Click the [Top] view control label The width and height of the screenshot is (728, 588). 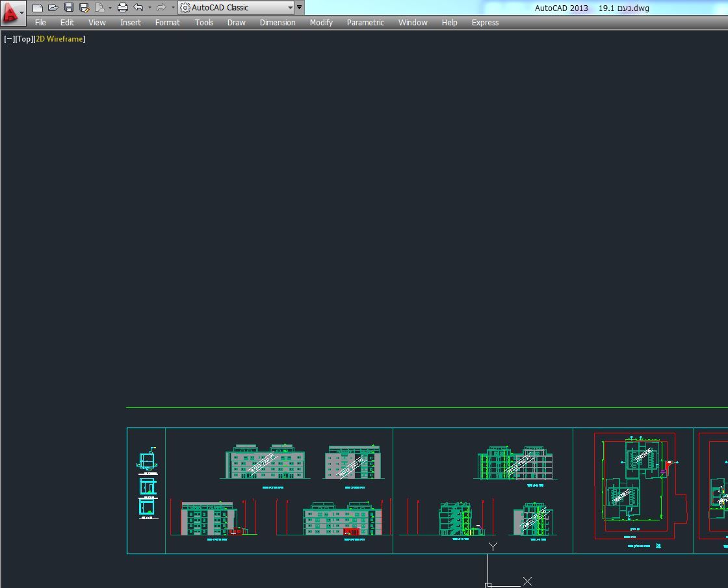click(x=24, y=39)
